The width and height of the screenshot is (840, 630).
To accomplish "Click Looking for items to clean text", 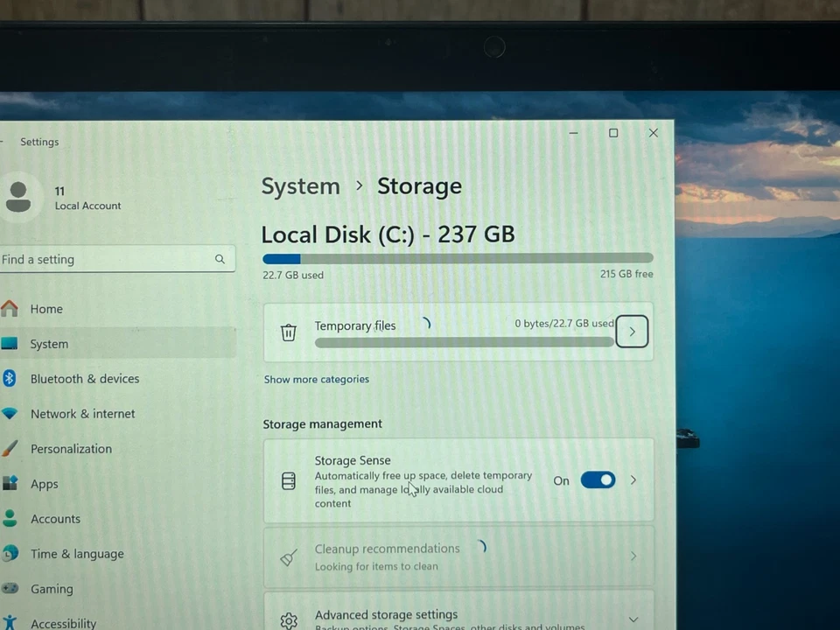I will pos(376,566).
